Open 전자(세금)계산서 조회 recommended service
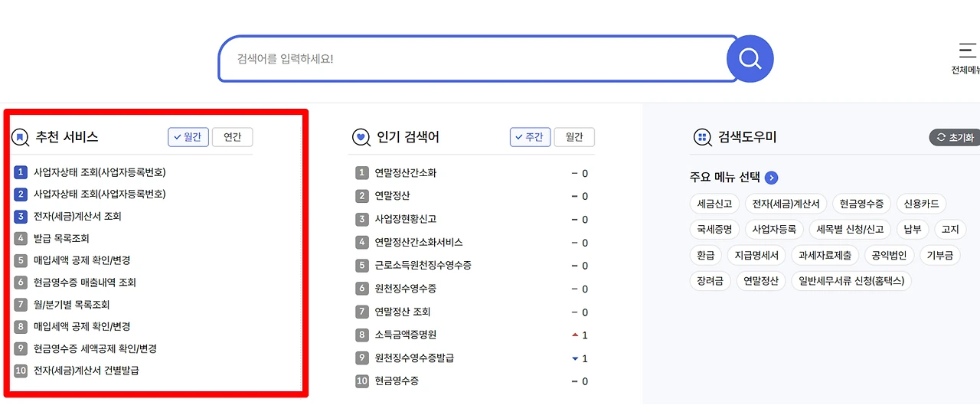The width and height of the screenshot is (980, 415). (x=77, y=217)
